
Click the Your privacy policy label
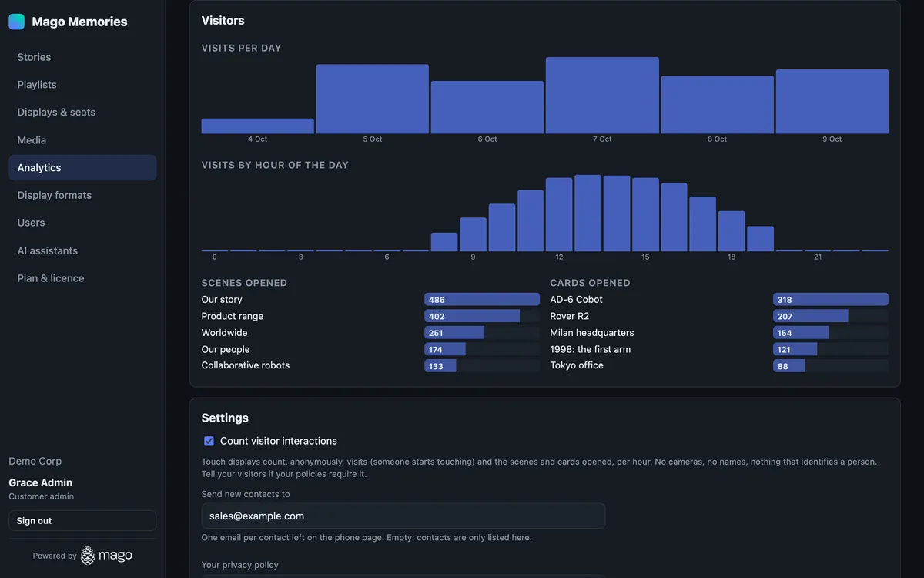click(x=240, y=565)
